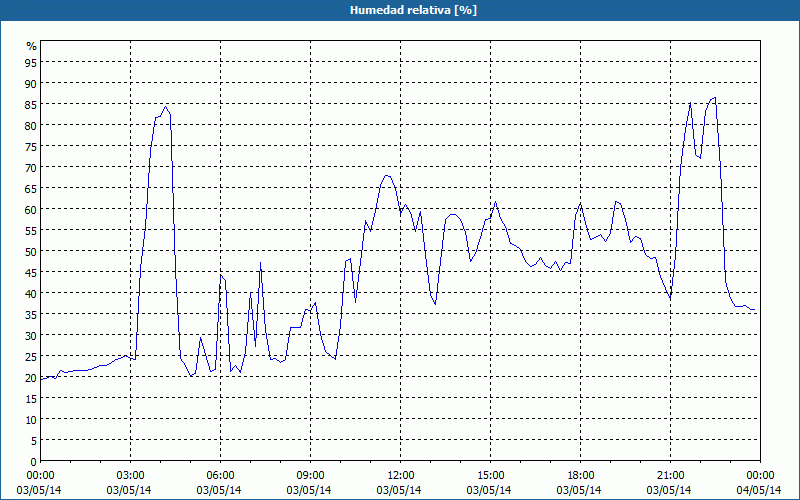Pick the 80 label on the humidity axis
The width and height of the screenshot is (800, 500).
(x=31, y=125)
